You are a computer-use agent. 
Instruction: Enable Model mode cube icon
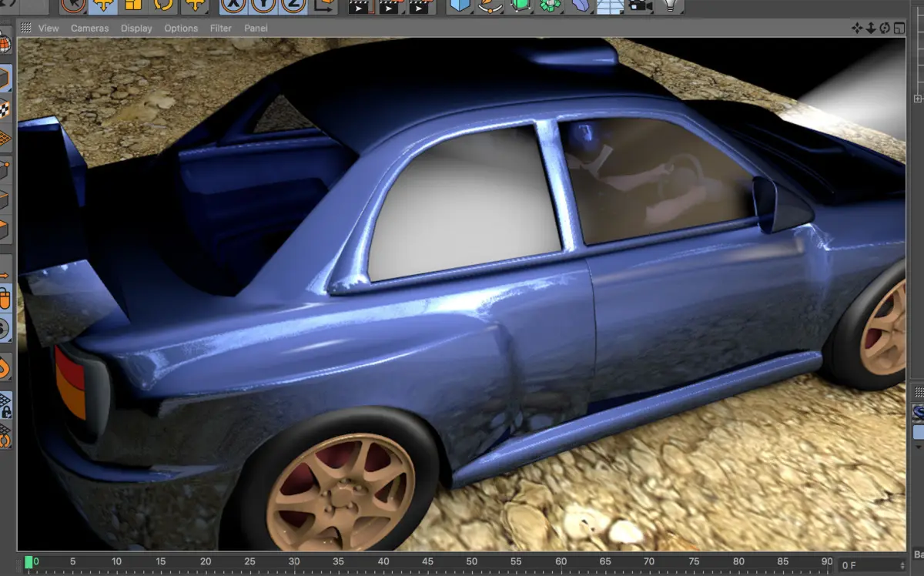tap(5, 77)
